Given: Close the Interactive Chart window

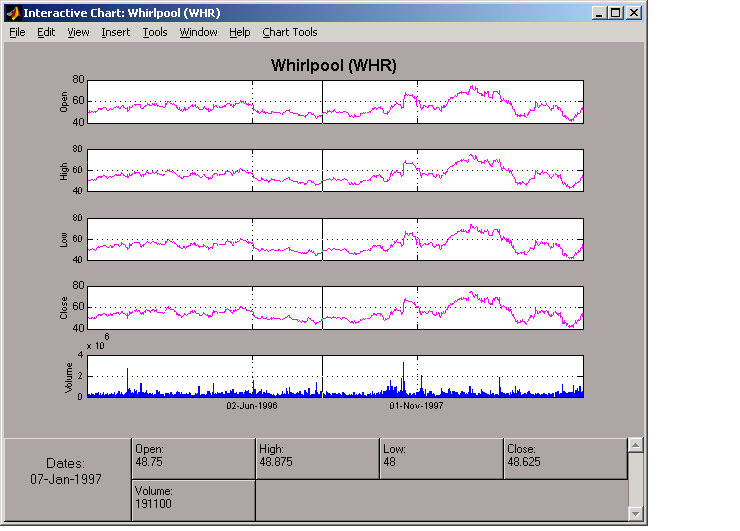Looking at the screenshot, I should [634, 13].
